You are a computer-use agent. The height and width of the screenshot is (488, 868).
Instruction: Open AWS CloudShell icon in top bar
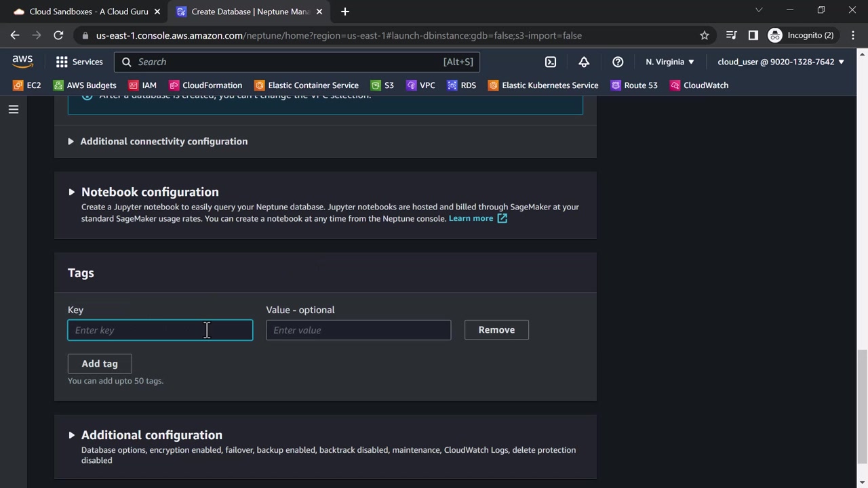(551, 62)
